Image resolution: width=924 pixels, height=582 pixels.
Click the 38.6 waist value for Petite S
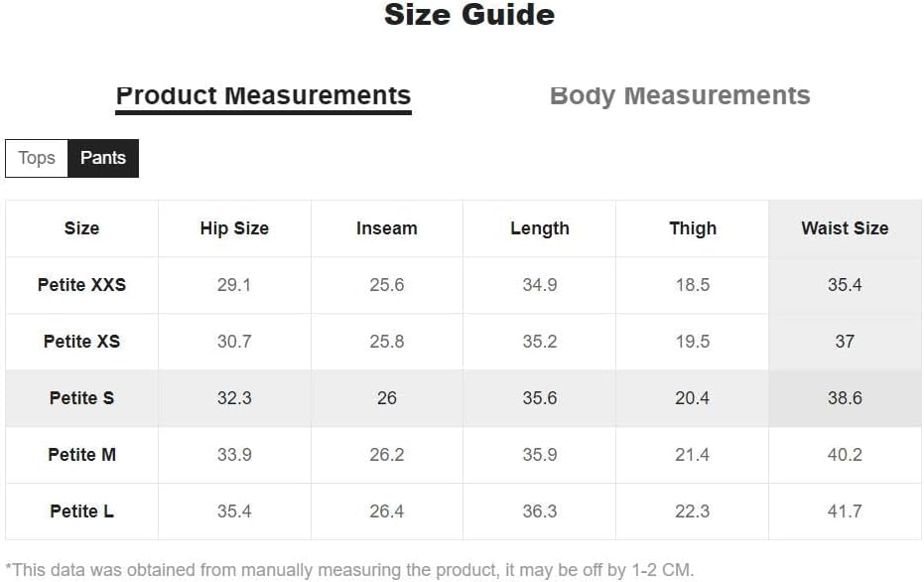pyautogui.click(x=845, y=398)
